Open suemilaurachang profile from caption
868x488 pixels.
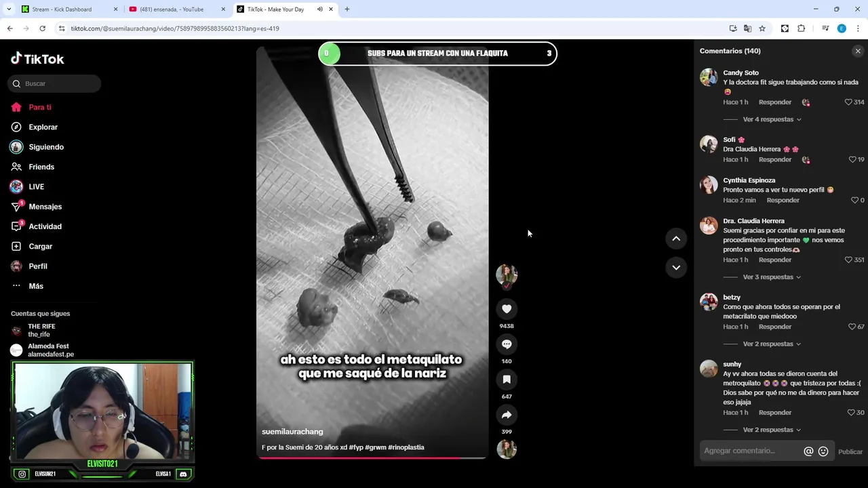point(292,432)
